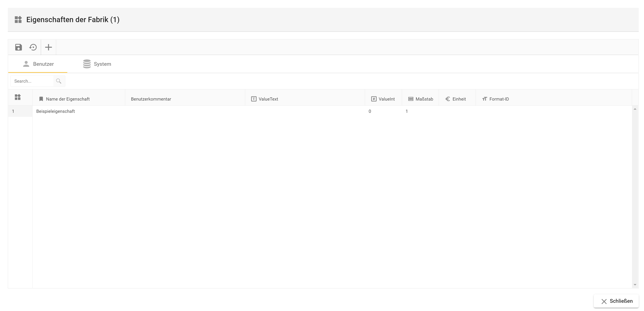Click the ValueText column header
Screen dimensions: 644x311
click(268, 99)
